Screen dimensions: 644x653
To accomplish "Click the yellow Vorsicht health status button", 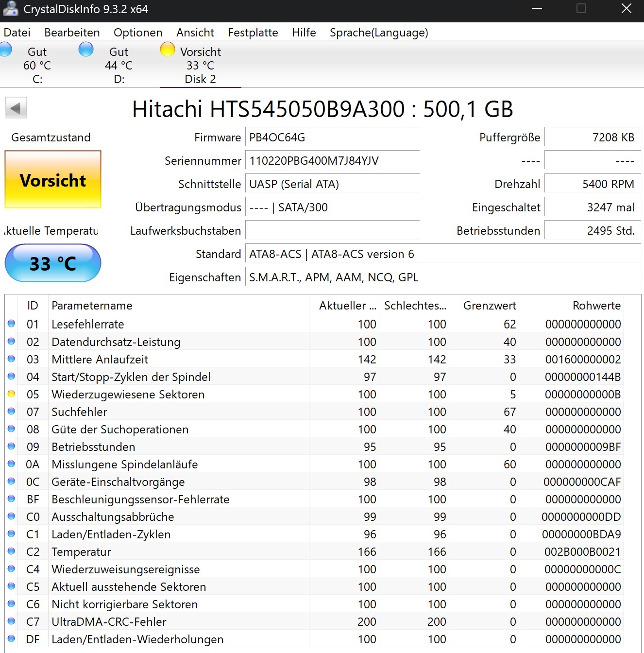I will coord(53,180).
